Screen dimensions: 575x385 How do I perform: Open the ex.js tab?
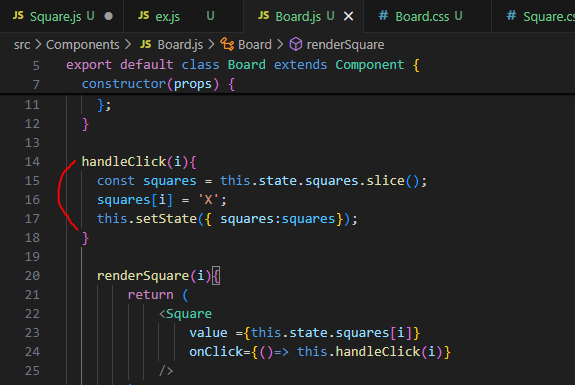pyautogui.click(x=183, y=16)
